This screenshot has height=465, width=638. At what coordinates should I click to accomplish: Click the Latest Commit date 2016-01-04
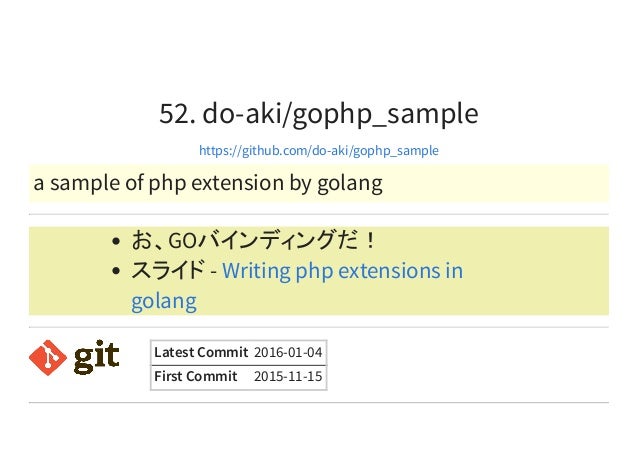pos(288,352)
